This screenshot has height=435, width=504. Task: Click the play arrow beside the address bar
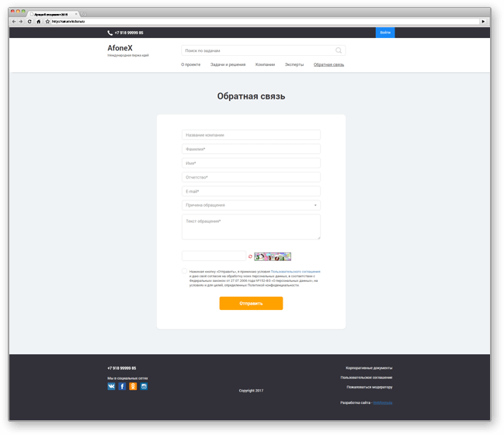pyautogui.click(x=483, y=22)
